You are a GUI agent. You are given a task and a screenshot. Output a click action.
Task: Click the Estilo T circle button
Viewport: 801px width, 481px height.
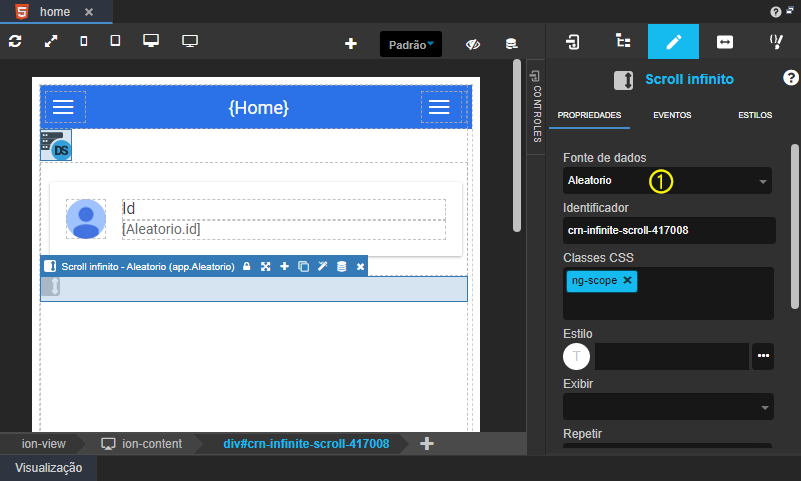click(576, 356)
